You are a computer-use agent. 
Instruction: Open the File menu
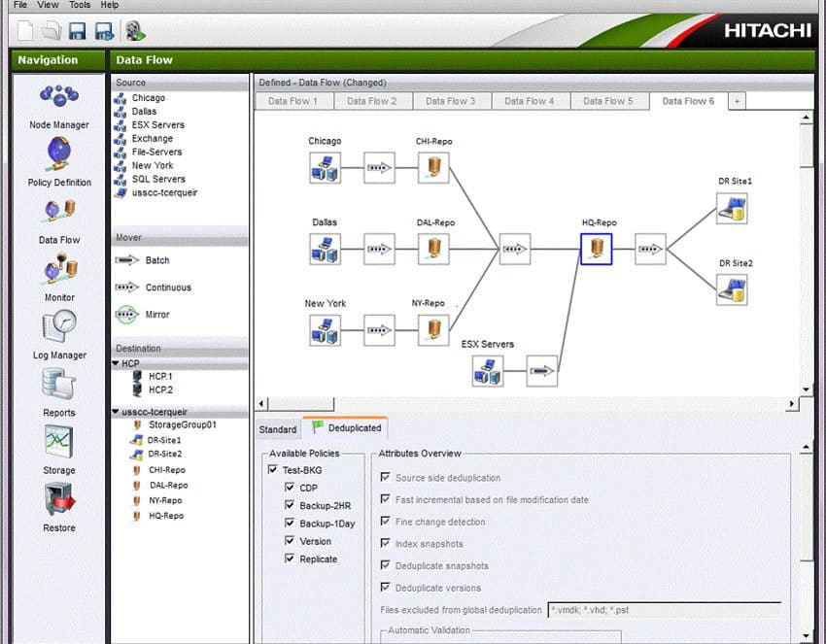pos(20,5)
